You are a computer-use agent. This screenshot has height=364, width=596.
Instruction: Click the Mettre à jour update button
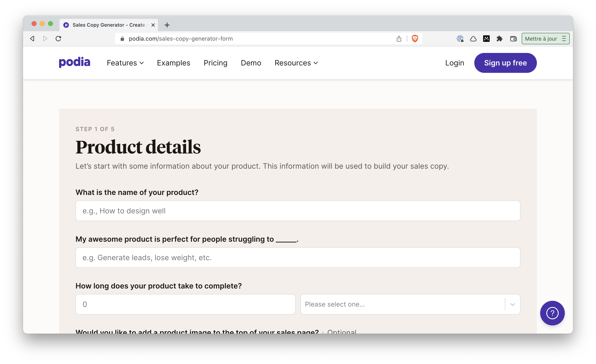(x=546, y=39)
